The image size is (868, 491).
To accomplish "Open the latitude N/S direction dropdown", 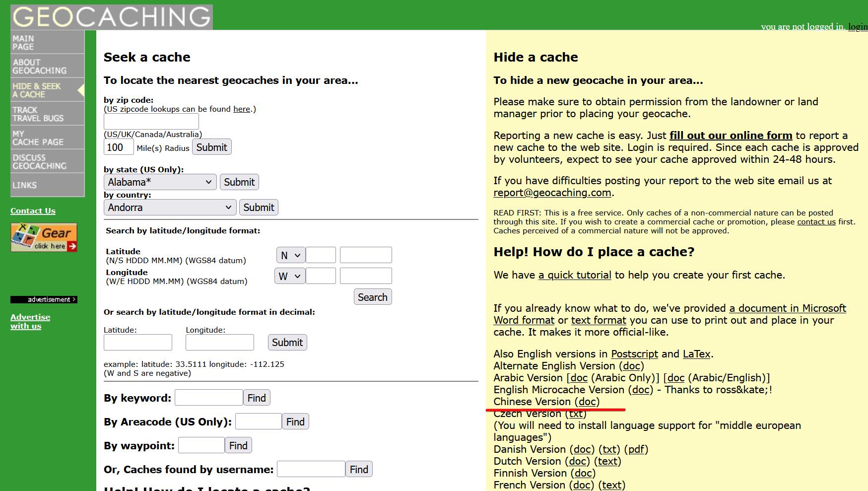I will (x=290, y=255).
